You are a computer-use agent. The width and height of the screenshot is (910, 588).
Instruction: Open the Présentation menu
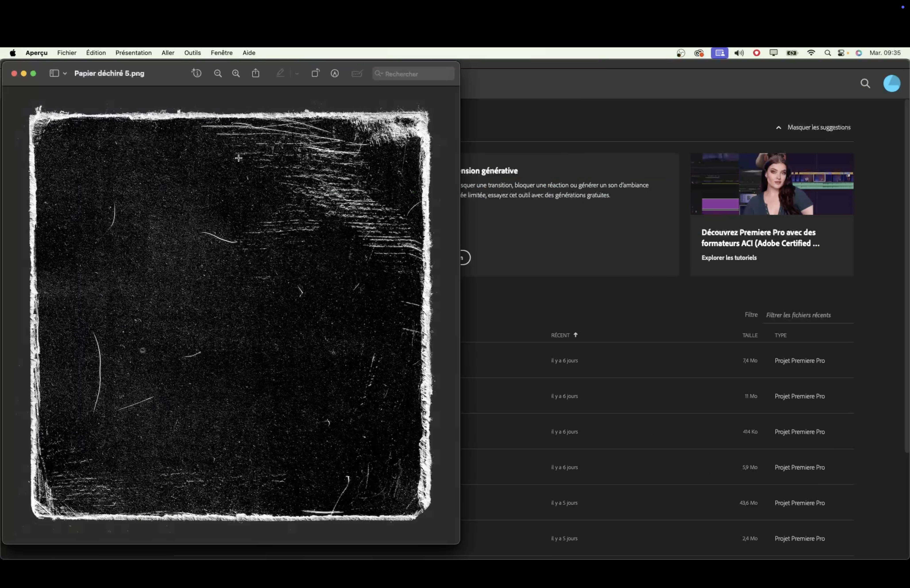(x=133, y=53)
